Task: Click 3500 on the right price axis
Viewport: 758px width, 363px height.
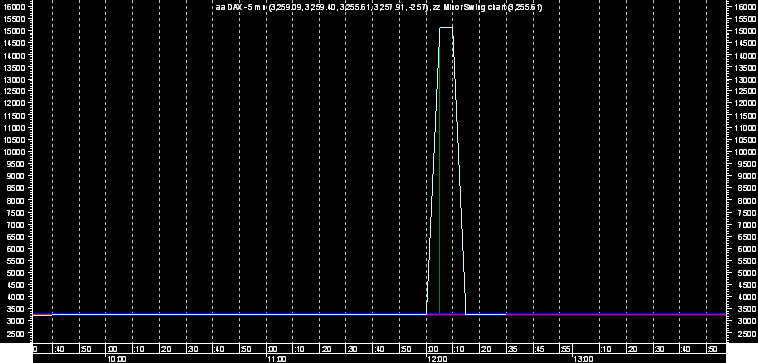Action: click(x=746, y=309)
